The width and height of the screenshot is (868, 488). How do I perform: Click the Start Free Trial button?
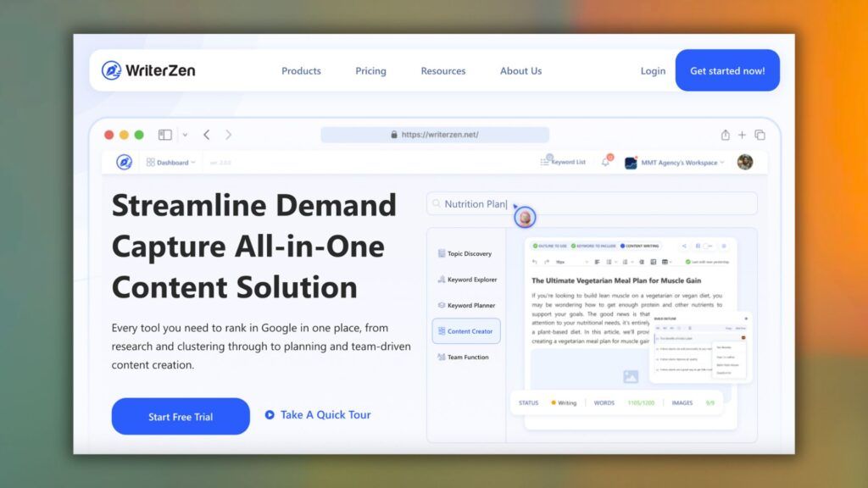click(x=181, y=416)
